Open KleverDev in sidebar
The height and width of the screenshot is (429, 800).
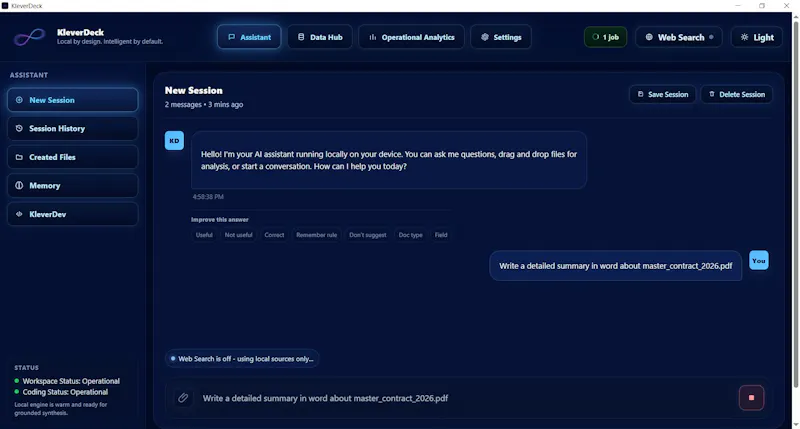pos(72,214)
